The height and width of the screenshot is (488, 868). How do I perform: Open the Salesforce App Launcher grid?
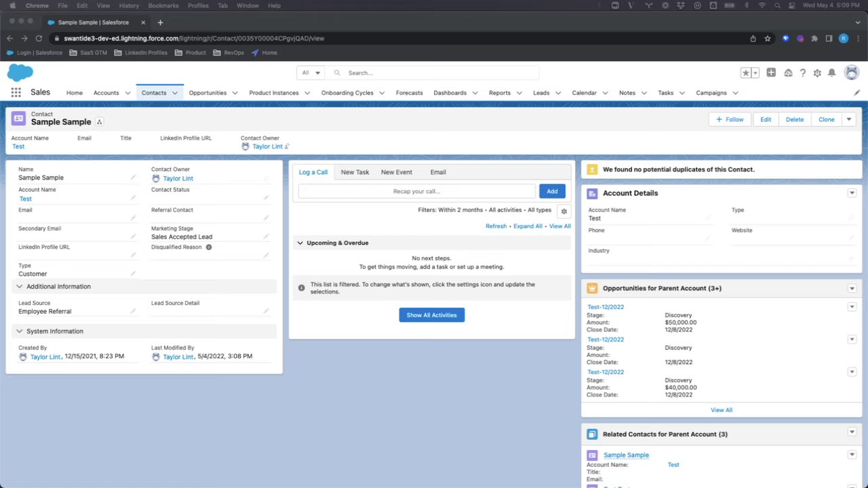pos(16,93)
